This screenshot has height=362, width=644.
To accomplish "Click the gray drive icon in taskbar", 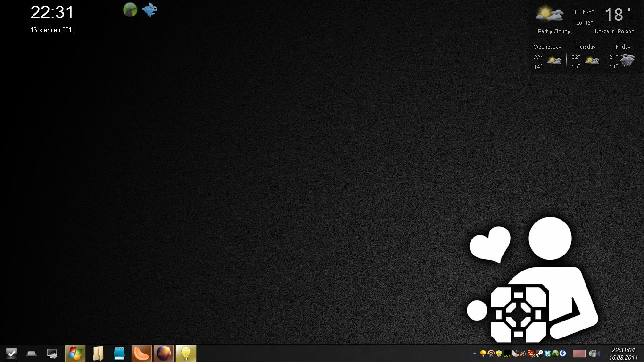I will tap(32, 354).
